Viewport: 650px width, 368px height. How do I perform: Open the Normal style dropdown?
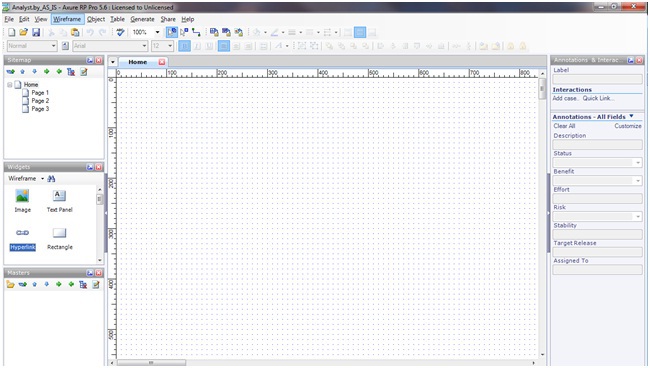(53, 46)
